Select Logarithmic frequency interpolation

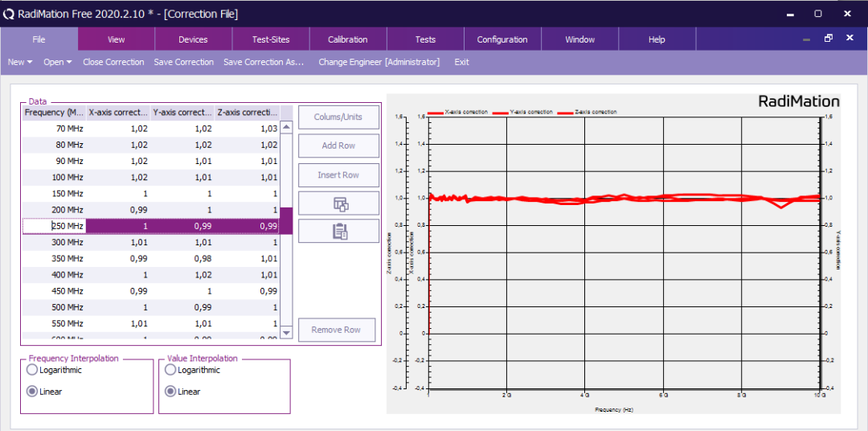click(x=55, y=370)
